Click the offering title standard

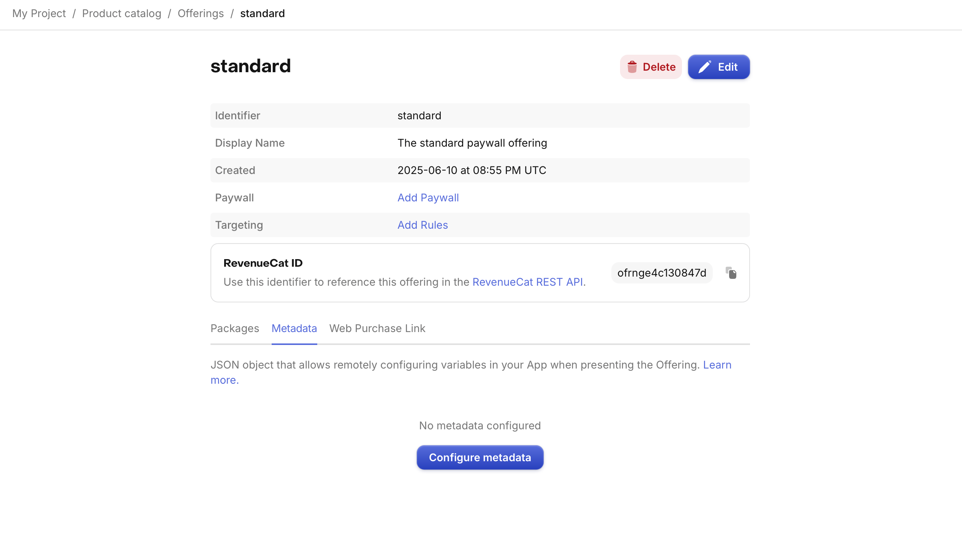coord(250,66)
